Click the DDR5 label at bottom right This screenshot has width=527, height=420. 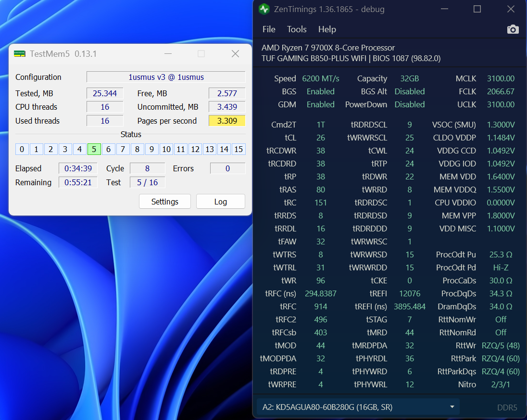tap(507, 407)
